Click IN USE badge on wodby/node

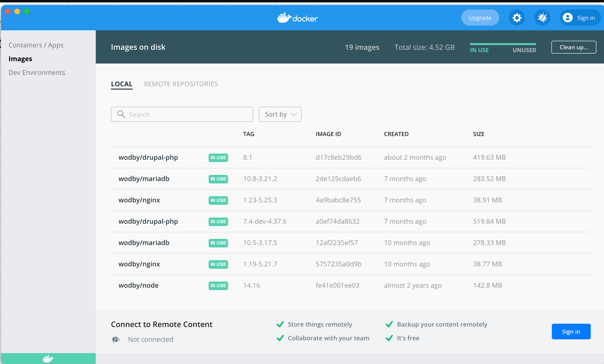coord(218,285)
